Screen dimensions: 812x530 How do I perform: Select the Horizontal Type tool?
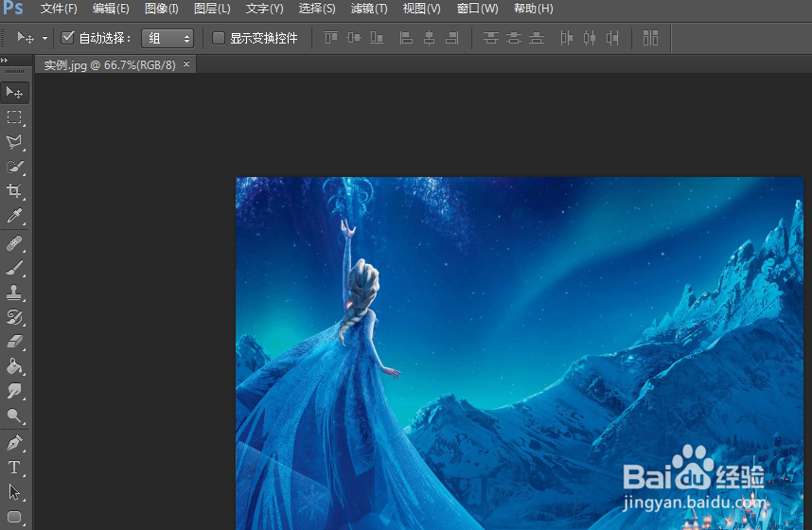point(14,468)
